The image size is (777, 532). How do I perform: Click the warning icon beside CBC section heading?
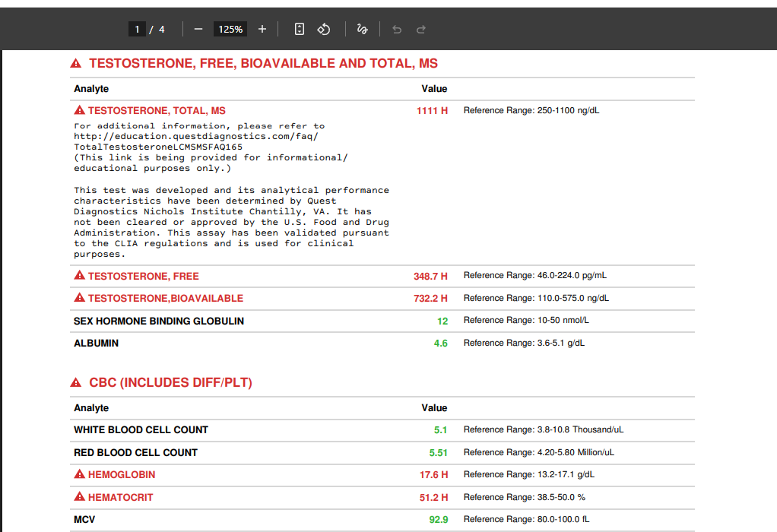76,382
